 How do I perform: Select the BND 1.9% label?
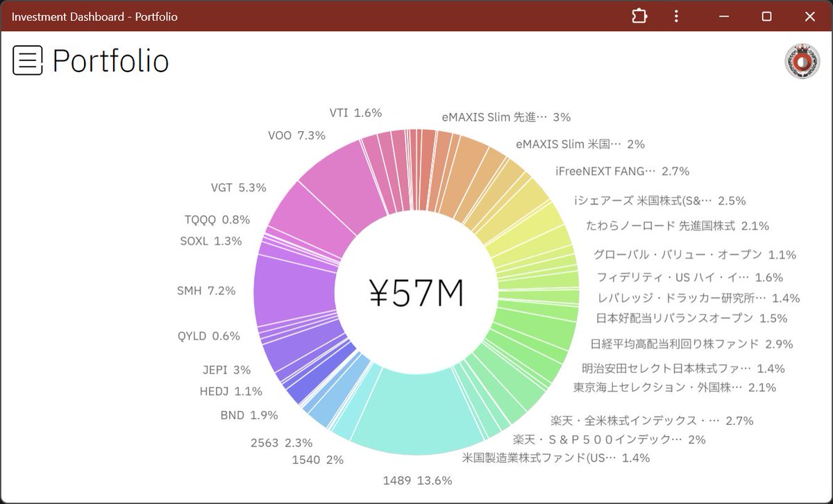(x=249, y=415)
